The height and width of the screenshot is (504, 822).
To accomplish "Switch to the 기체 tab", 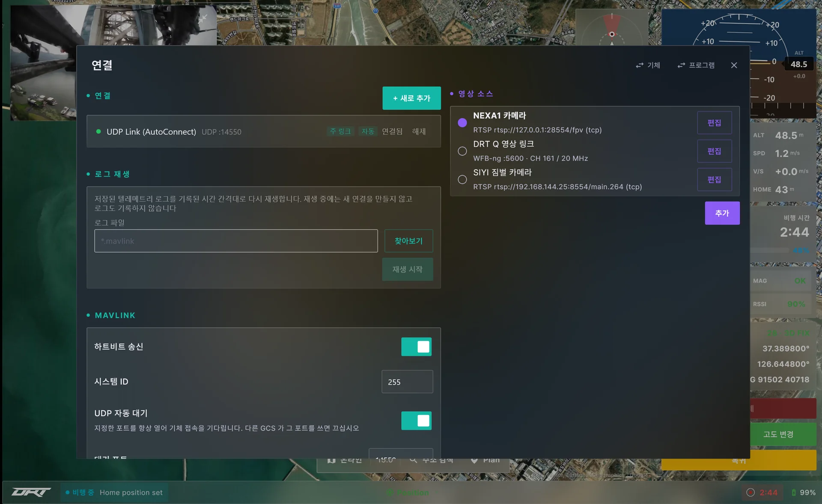I will pos(648,65).
